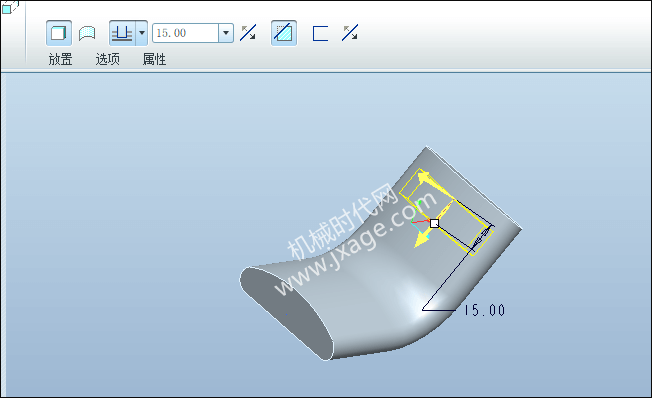Select the dark elliptical end face of model
652x398 pixels.
(287, 313)
